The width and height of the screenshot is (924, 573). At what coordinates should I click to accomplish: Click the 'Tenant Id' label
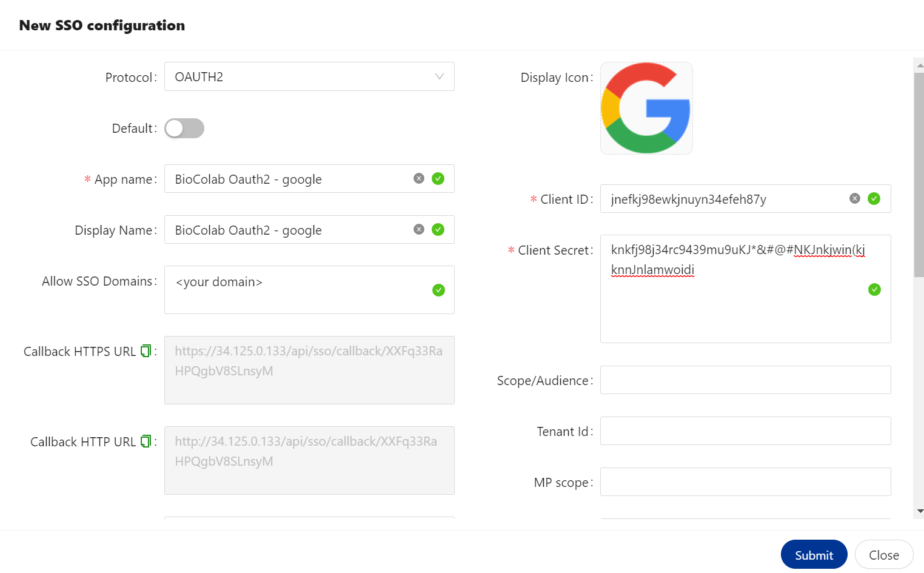pyautogui.click(x=563, y=431)
